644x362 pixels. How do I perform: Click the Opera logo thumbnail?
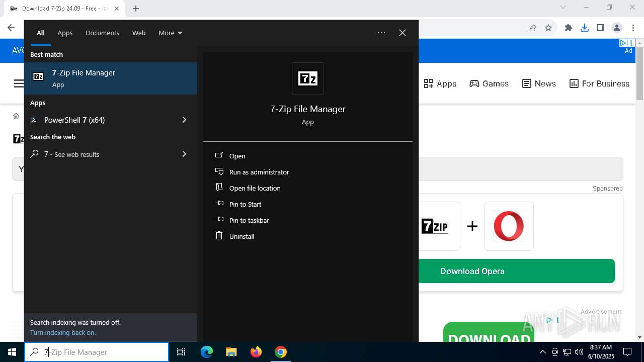[509, 226]
